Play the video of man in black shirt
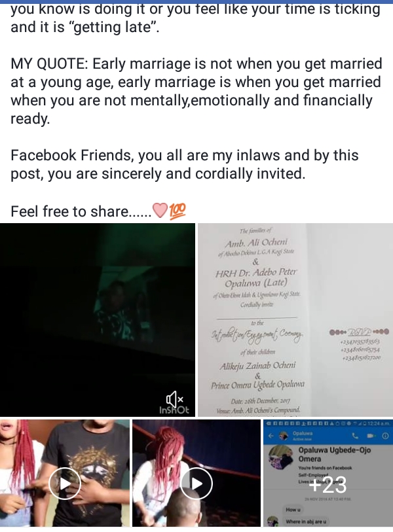The image size is (393, 532). 65,484
